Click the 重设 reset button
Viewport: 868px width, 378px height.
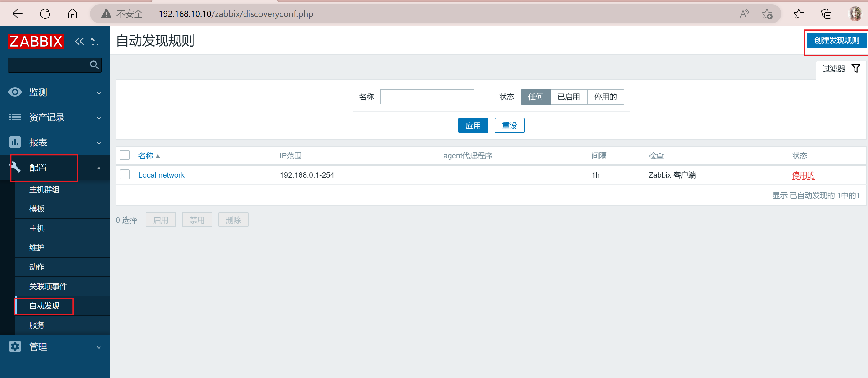click(x=509, y=126)
